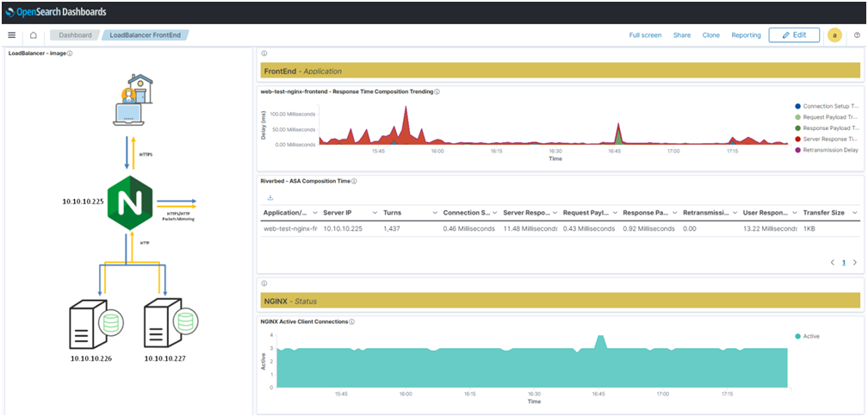Screen dimensions: 868x417
Task: Toggle Request Payload legend series
Action: click(x=826, y=117)
